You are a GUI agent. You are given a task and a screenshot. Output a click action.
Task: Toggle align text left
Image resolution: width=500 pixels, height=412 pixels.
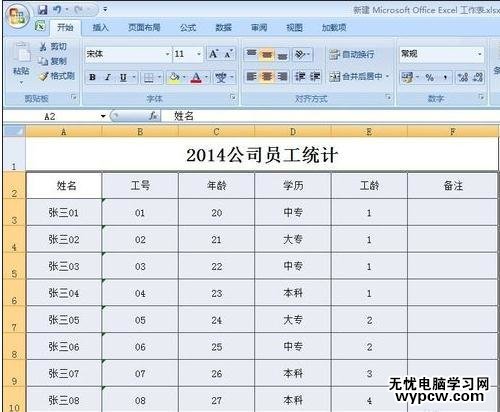point(251,77)
